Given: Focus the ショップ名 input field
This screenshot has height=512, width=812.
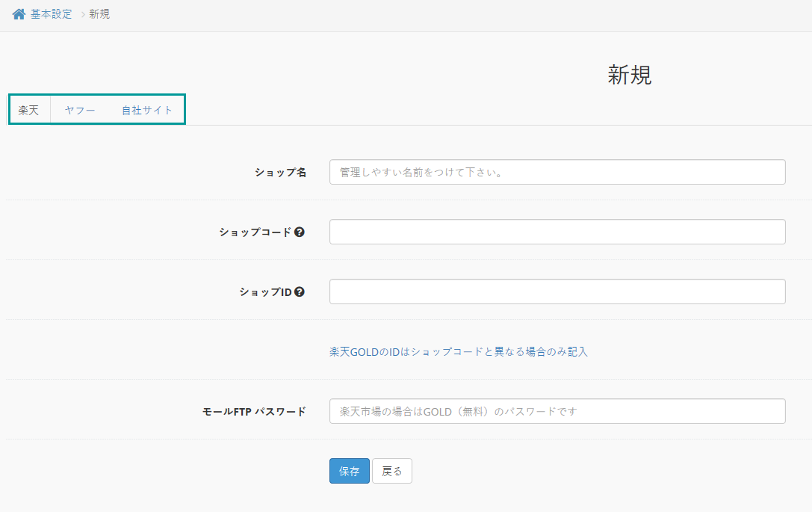Looking at the screenshot, I should click(557, 172).
